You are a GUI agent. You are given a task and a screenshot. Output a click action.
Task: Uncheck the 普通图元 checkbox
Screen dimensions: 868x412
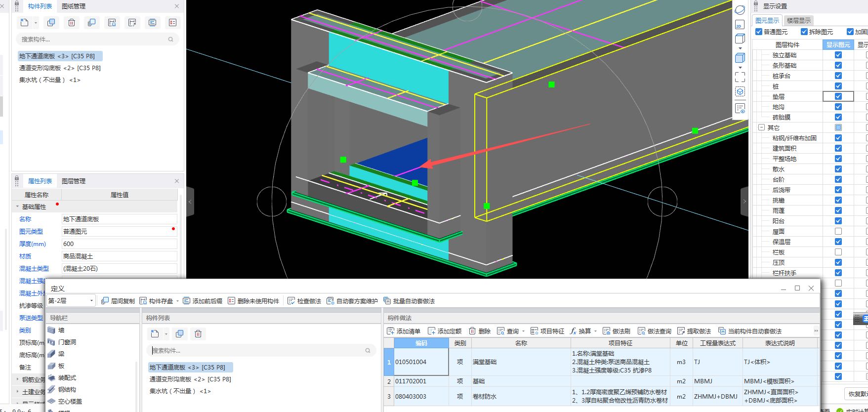[x=759, y=32]
